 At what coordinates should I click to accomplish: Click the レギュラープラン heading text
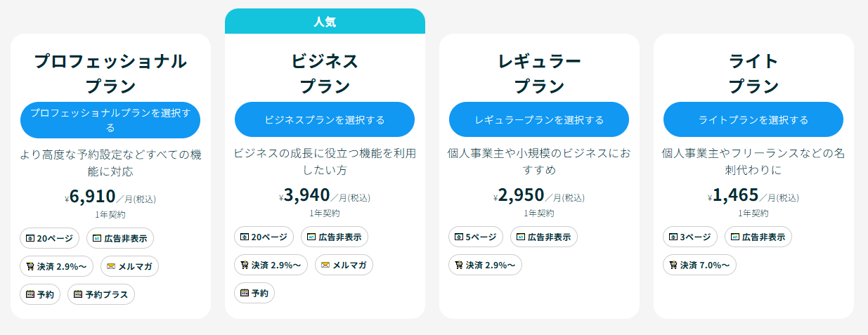[x=539, y=73]
